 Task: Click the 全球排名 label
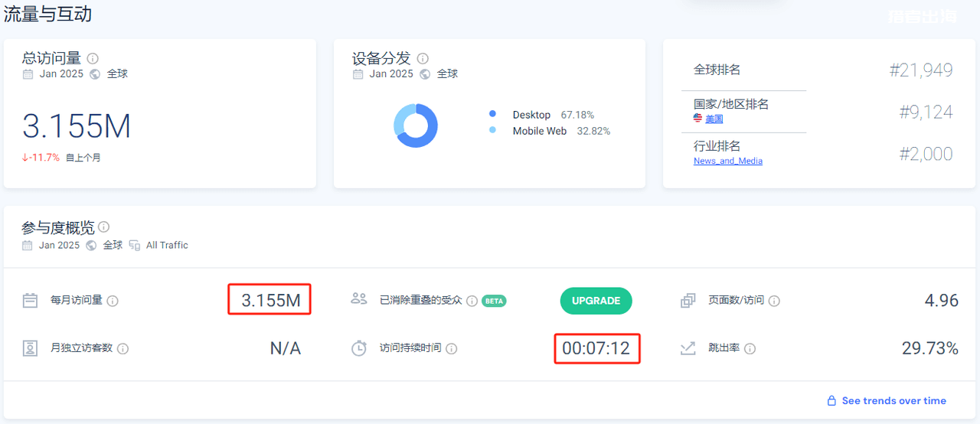click(717, 70)
